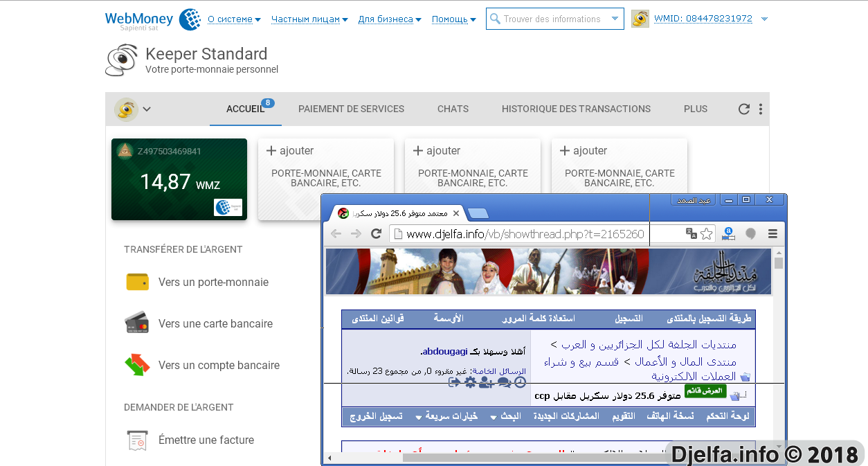This screenshot has width=868, height=466.
Task: Open the WMID: 084478231972 link
Action: coord(703,19)
